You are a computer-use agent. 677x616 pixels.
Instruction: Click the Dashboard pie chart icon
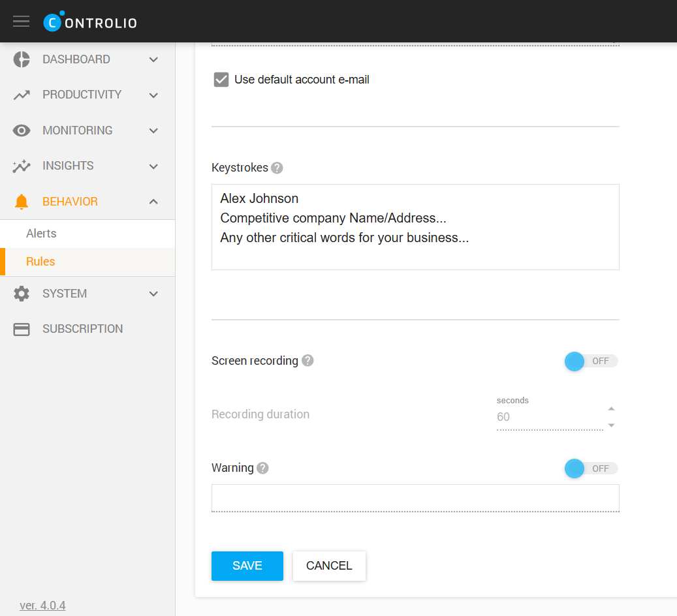point(22,59)
